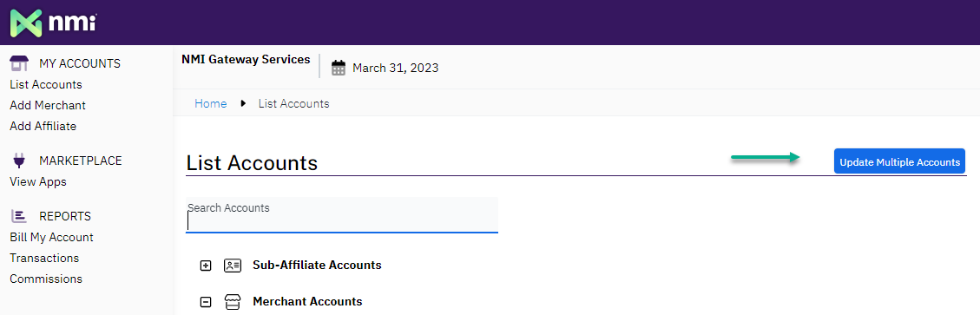Click the Sub-Affiliate Accounts ID card icon
980x315 pixels.
[233, 265]
